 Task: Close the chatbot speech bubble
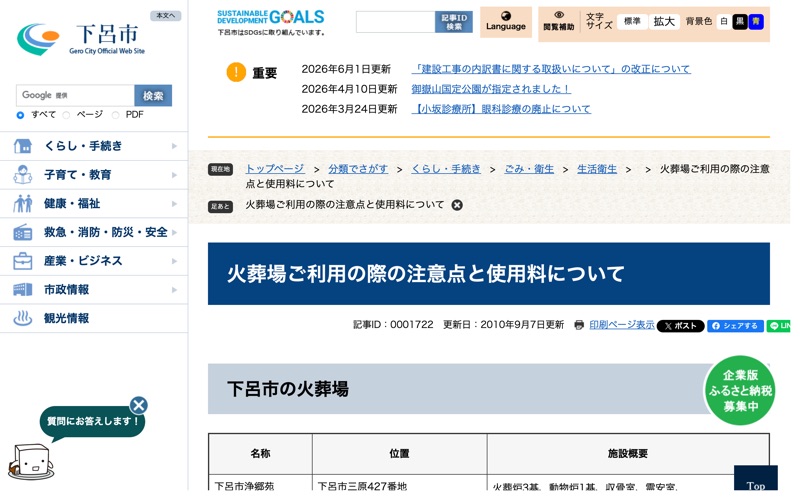(138, 406)
